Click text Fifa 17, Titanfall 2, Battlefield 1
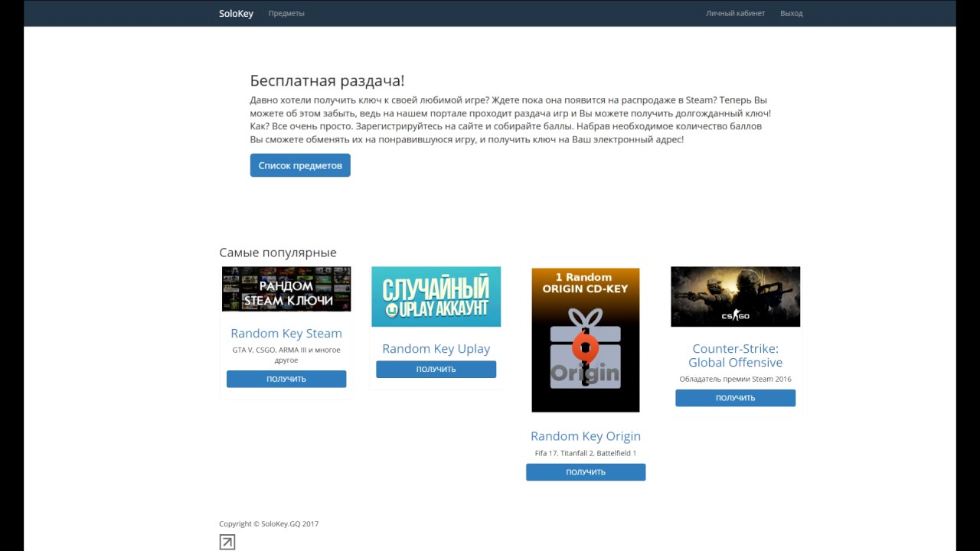Image resolution: width=980 pixels, height=551 pixels. [x=586, y=453]
